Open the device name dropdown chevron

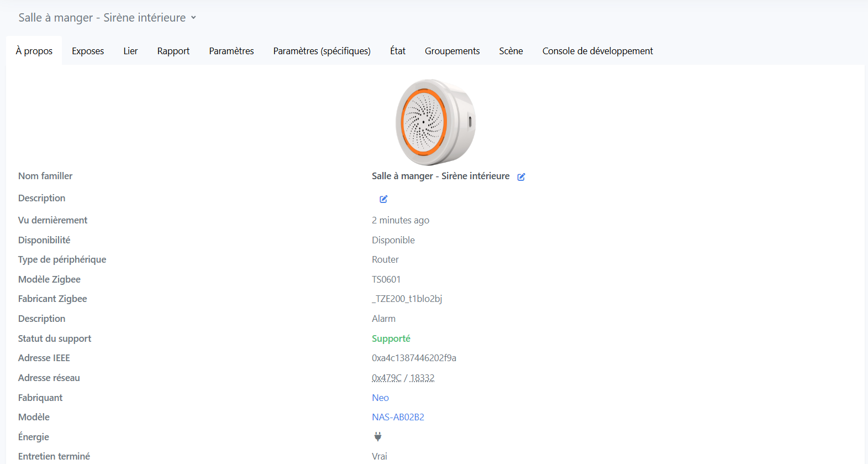coord(194,18)
